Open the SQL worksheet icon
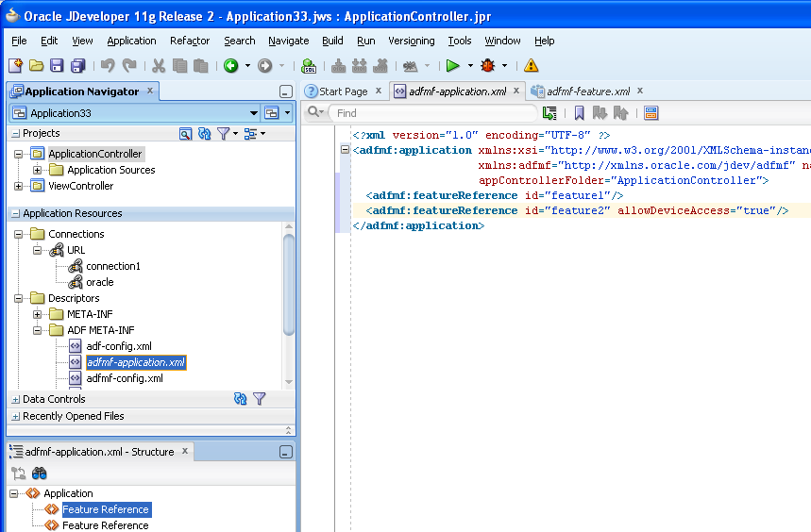This screenshot has width=811, height=532. point(309,66)
